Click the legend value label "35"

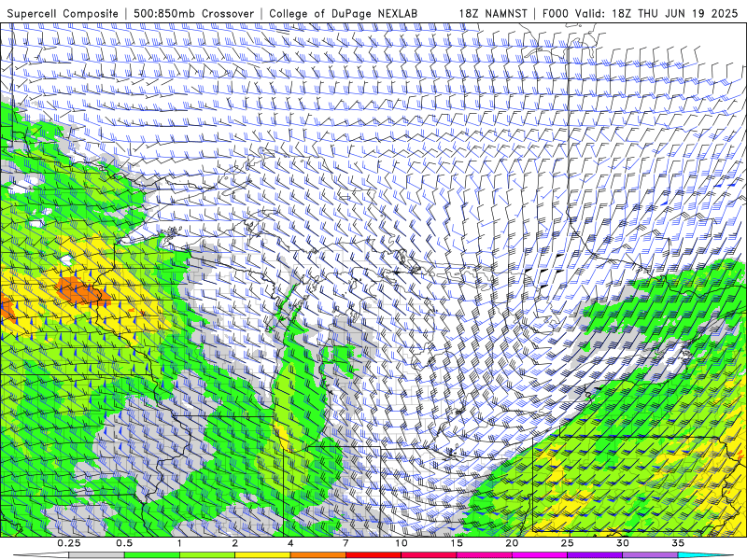pyautogui.click(x=678, y=543)
